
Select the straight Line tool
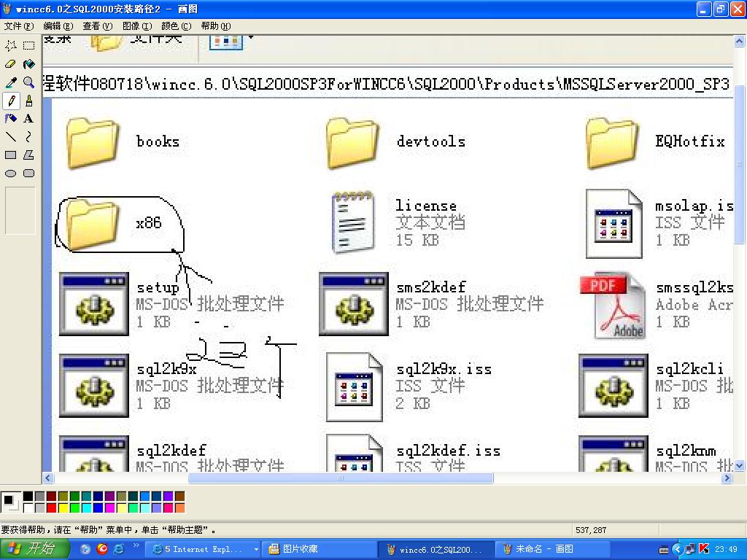11,136
